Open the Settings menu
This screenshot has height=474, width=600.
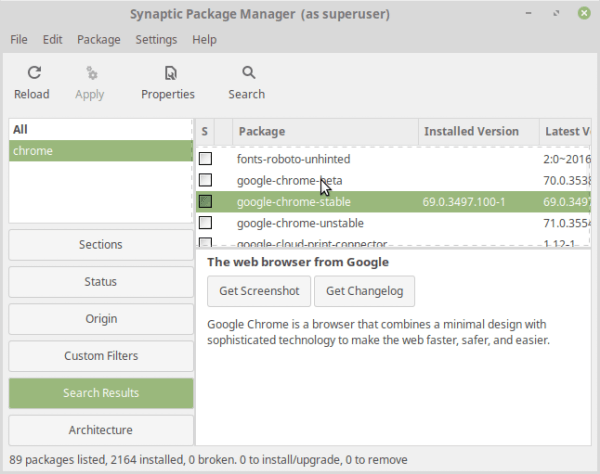pyautogui.click(x=156, y=39)
